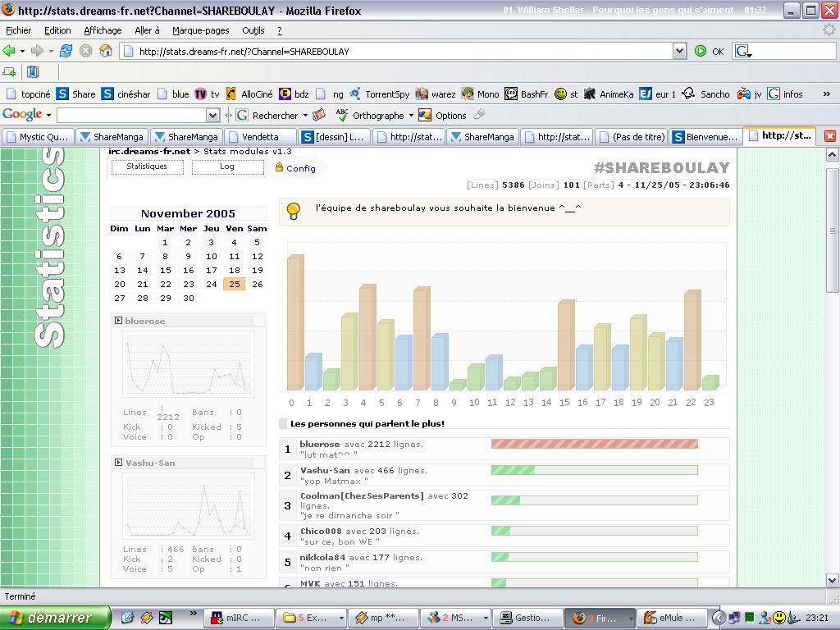Screen dimensions: 840x630
Task: Click the Statistiques button
Action: (x=147, y=167)
